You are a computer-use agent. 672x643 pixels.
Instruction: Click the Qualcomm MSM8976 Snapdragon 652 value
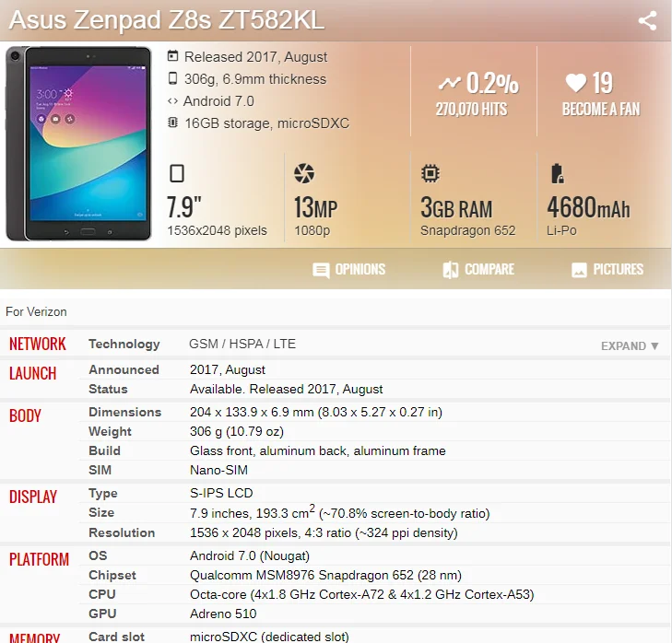pyautogui.click(x=325, y=576)
